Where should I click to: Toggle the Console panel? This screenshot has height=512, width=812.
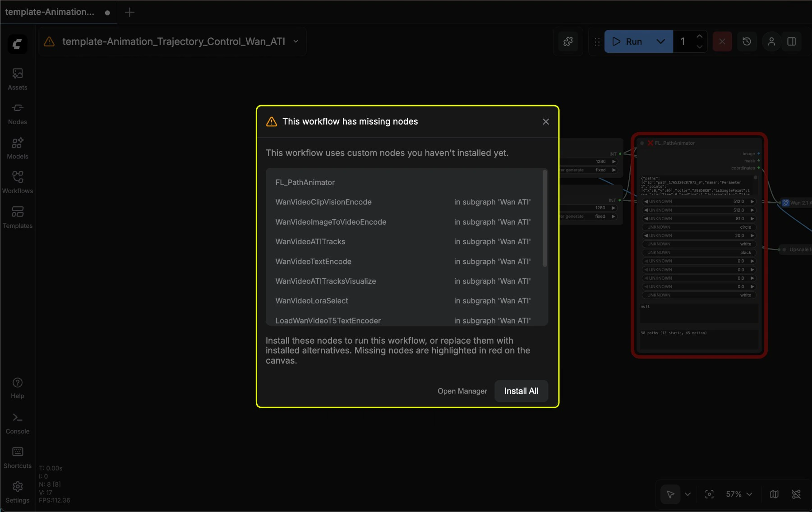tap(18, 423)
